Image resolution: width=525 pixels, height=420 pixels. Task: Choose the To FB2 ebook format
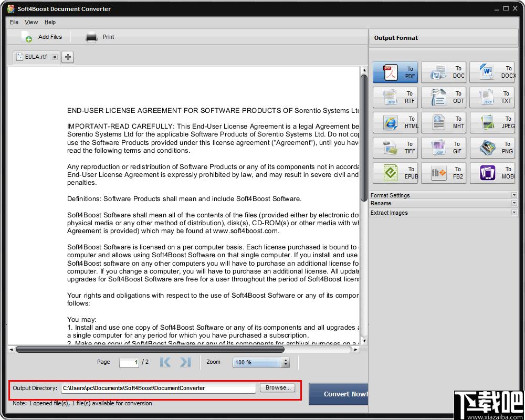point(443,173)
